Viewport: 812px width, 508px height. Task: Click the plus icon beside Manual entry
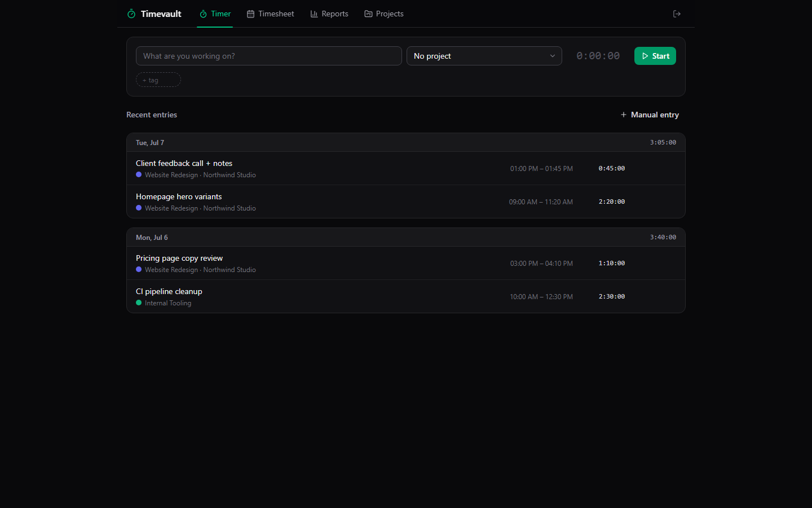tap(624, 115)
